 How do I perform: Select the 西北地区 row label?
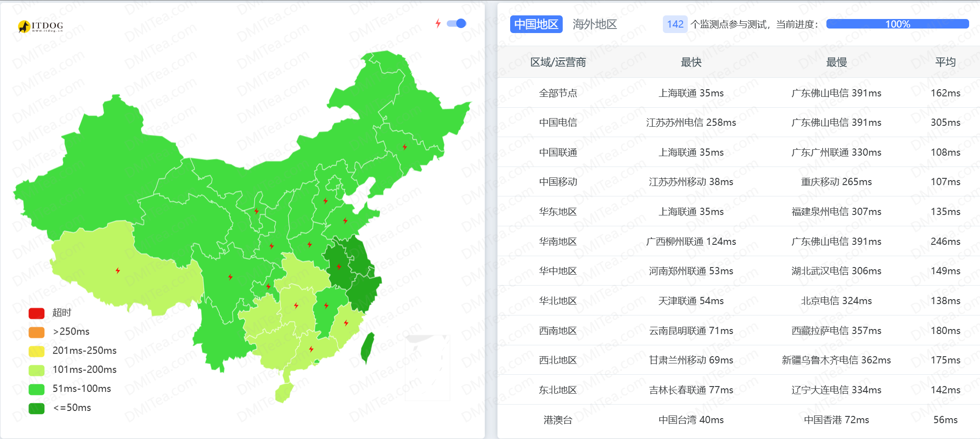click(558, 360)
